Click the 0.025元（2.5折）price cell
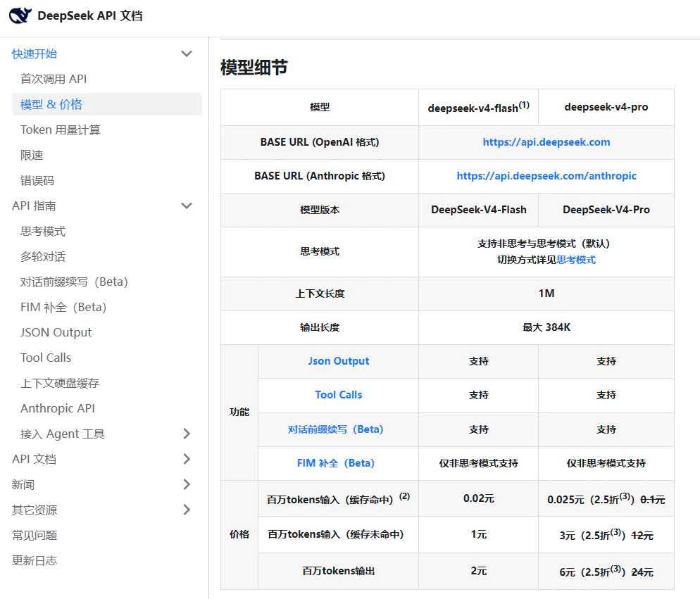 [x=606, y=499]
